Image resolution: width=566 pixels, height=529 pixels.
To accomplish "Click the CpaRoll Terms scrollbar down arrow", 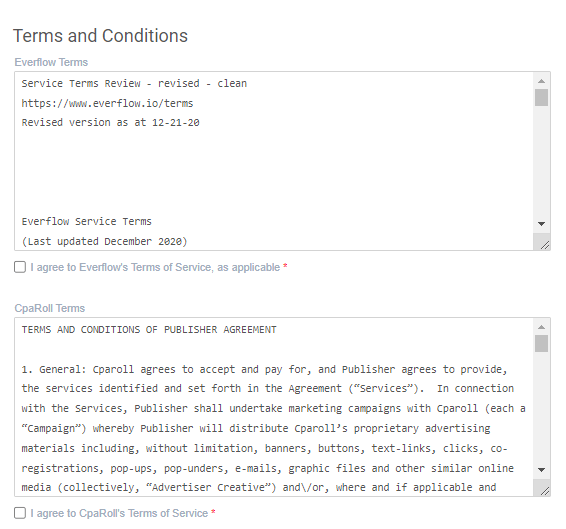I will pos(541,470).
